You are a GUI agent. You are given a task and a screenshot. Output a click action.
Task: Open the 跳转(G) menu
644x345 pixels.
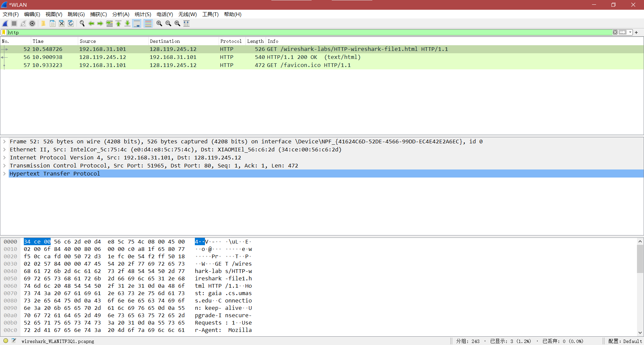click(76, 14)
